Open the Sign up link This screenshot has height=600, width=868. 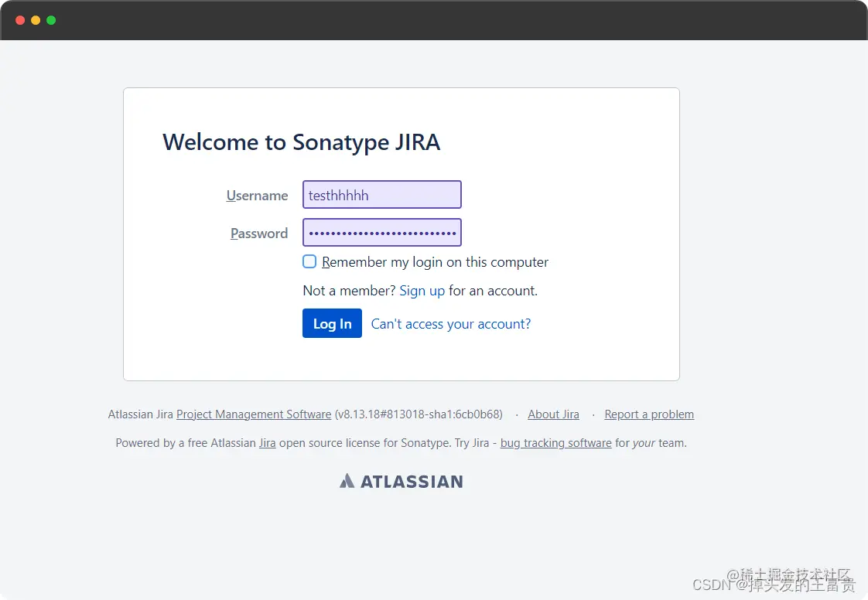point(422,291)
